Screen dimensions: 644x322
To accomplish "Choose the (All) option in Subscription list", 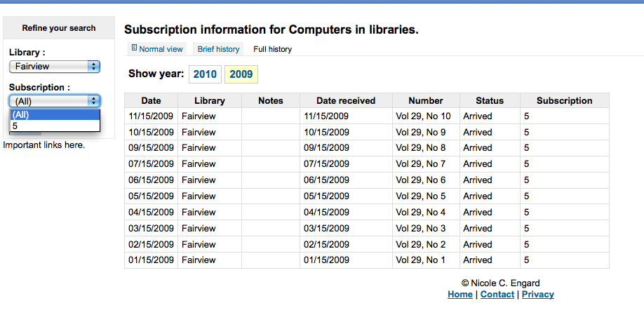I will coord(55,115).
